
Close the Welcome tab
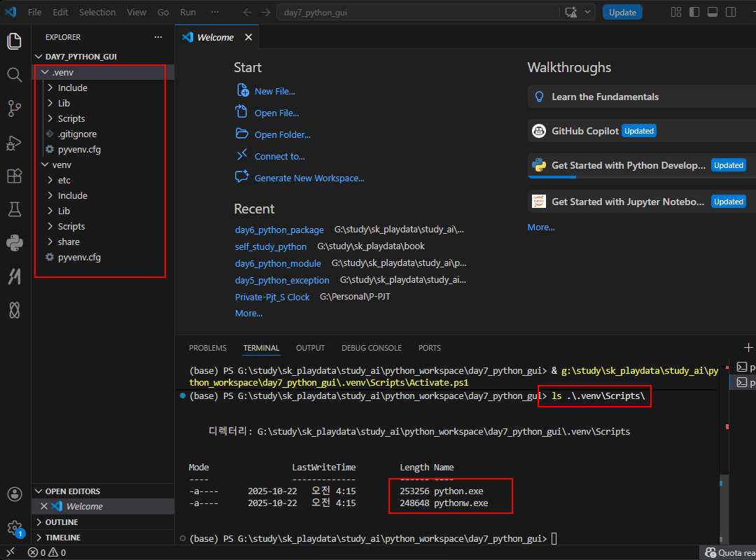(x=248, y=37)
